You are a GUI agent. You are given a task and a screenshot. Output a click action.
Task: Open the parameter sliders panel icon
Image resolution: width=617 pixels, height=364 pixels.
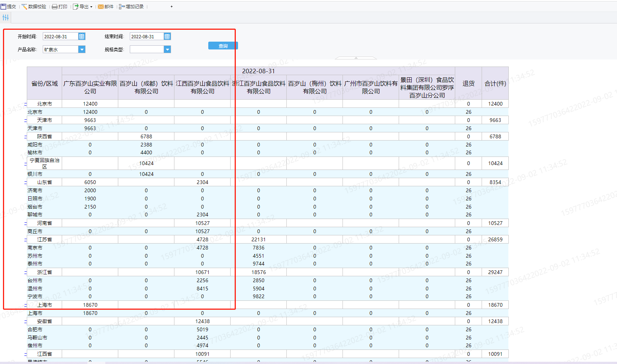click(6, 17)
